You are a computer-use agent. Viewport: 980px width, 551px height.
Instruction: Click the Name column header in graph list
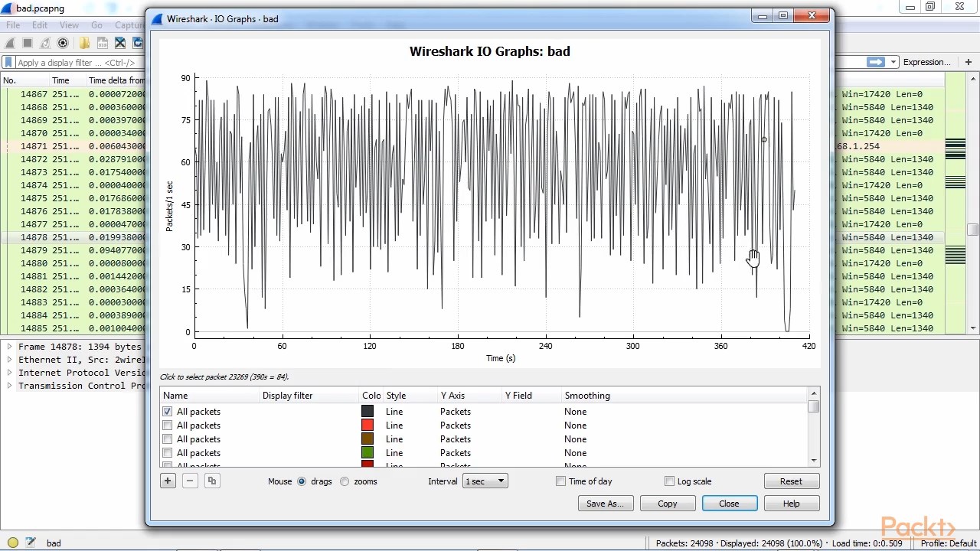pos(175,396)
